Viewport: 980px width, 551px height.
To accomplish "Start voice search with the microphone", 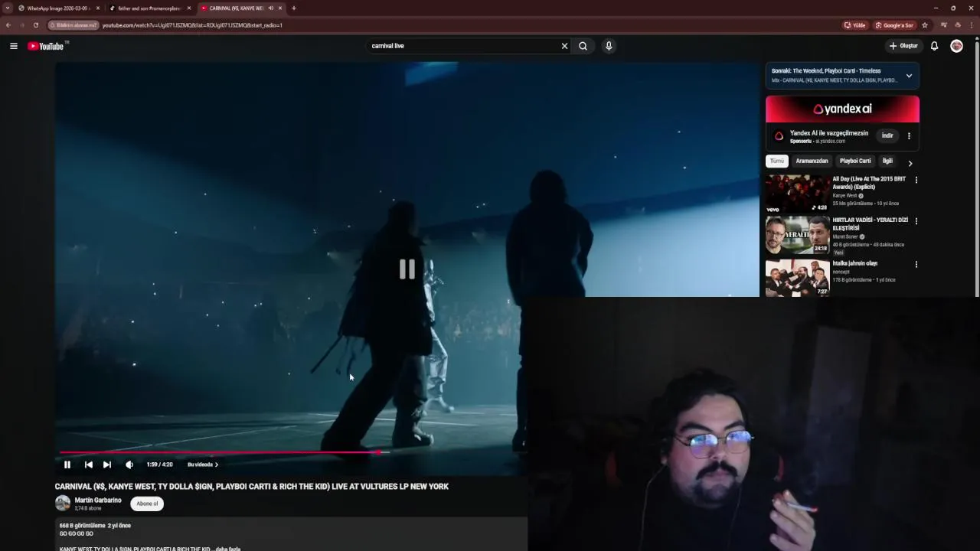I will click(x=609, y=46).
